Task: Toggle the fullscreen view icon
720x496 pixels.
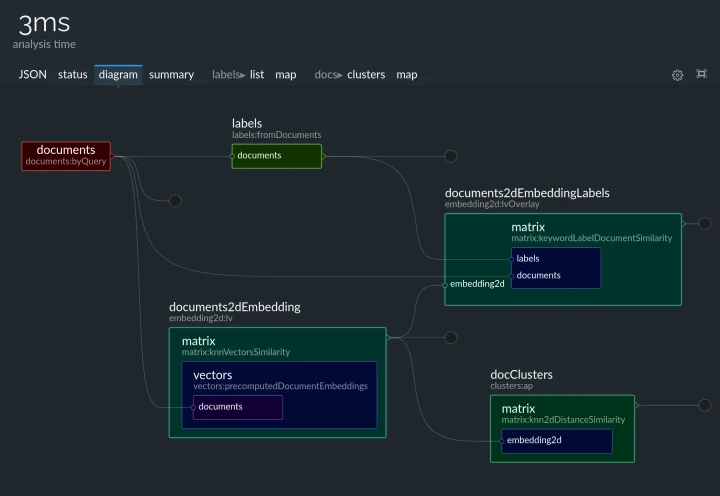Action: 701,74
